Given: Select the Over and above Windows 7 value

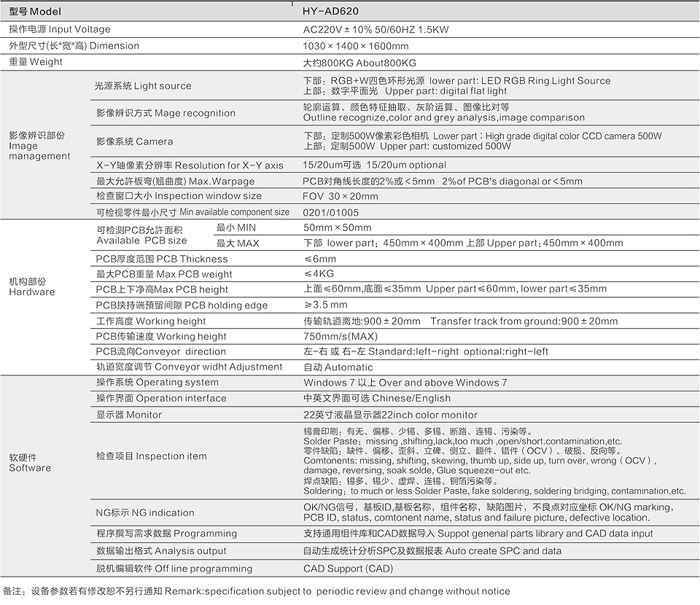Looking at the screenshot, I should click(x=443, y=383).
